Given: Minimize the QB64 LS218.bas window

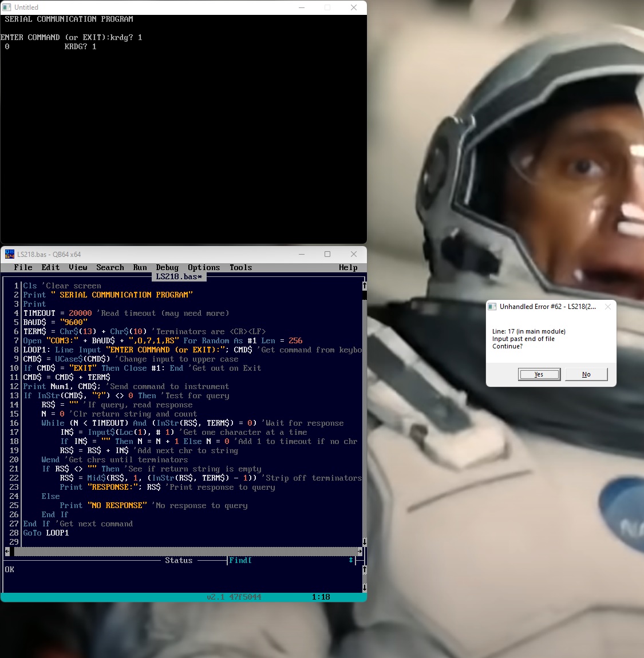Looking at the screenshot, I should pyautogui.click(x=302, y=254).
